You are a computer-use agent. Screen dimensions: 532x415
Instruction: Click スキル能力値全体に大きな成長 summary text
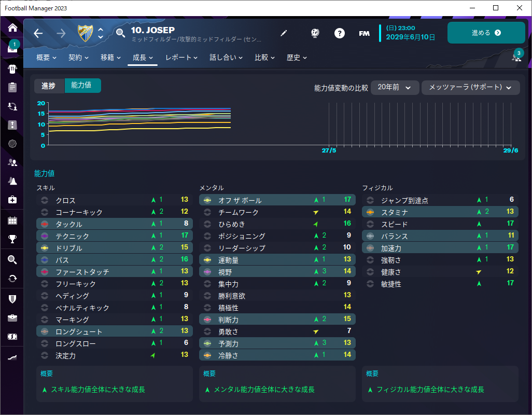click(x=98, y=390)
